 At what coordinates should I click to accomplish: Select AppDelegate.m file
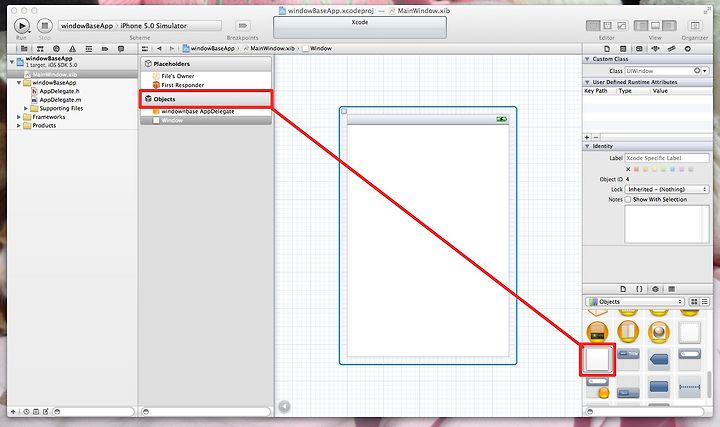(56, 100)
